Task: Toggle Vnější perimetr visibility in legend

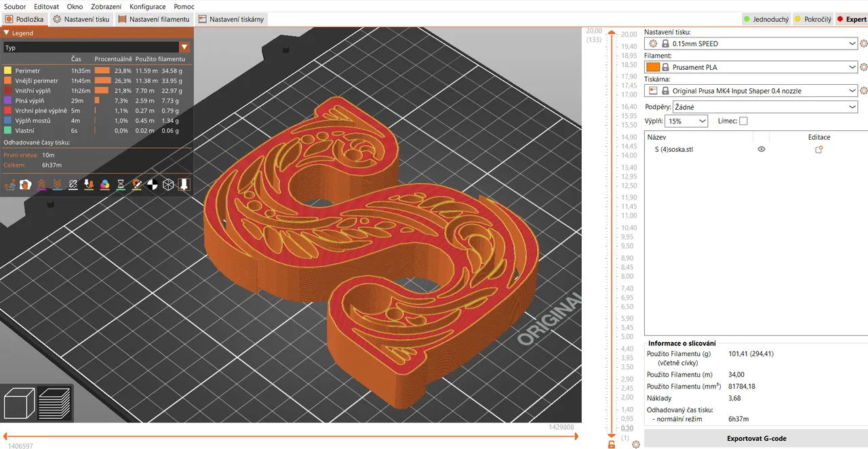Action: [97, 80]
